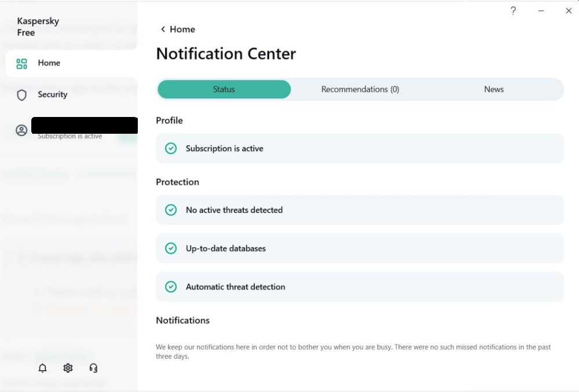Click the checkmark icon beside Up-to-date databases
Screen dimensions: 579x392
[171, 248]
